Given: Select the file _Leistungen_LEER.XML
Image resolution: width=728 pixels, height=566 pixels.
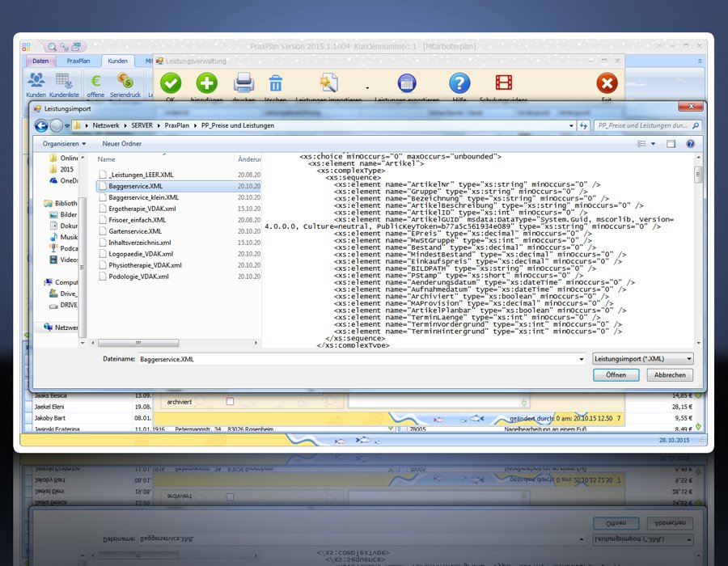Looking at the screenshot, I should pyautogui.click(x=141, y=175).
